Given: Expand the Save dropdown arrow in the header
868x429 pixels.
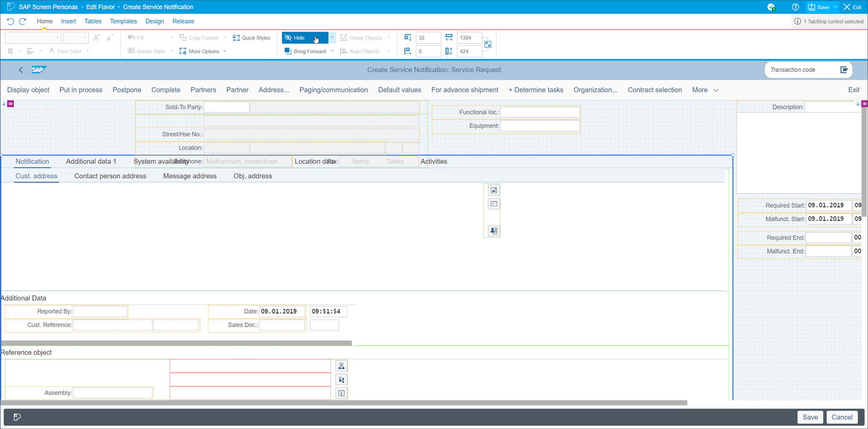Looking at the screenshot, I should point(835,7).
